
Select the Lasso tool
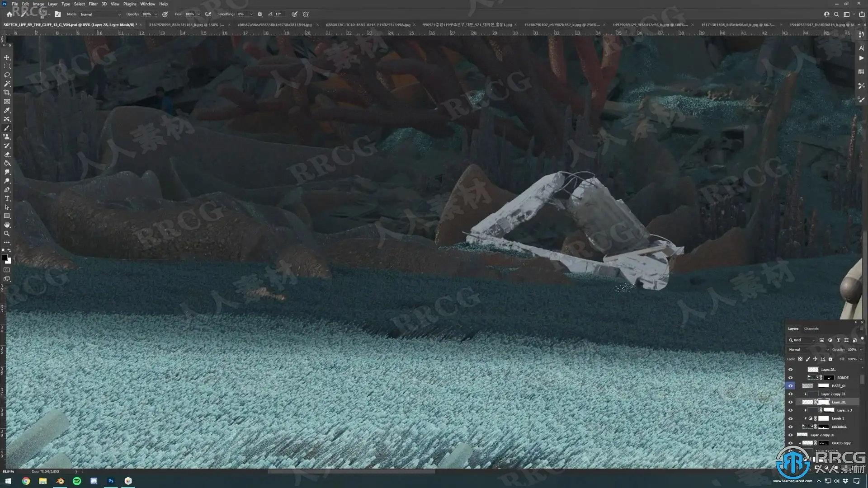coord(7,75)
